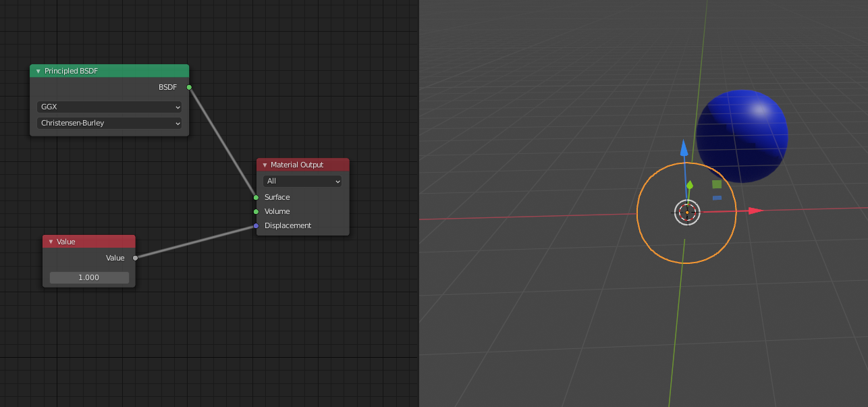Click the blue plane-constraint gizmo square

point(717,198)
